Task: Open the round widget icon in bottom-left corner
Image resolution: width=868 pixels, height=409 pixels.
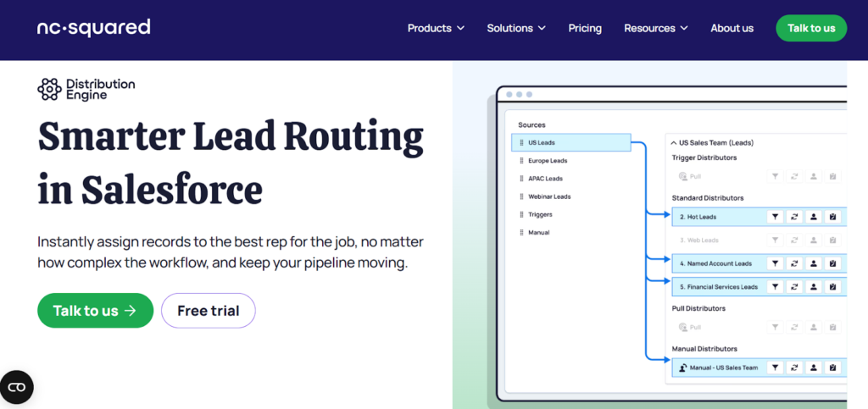Action: (x=17, y=388)
